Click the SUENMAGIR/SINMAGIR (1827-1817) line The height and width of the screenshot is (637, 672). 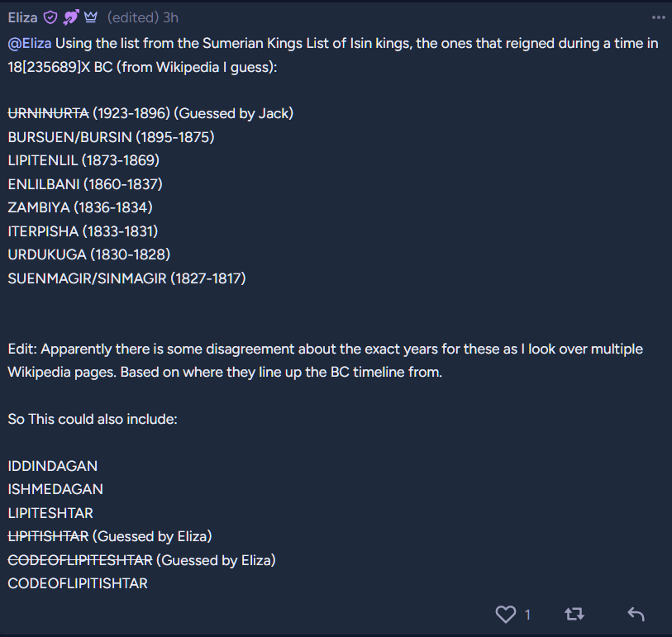tap(126, 278)
